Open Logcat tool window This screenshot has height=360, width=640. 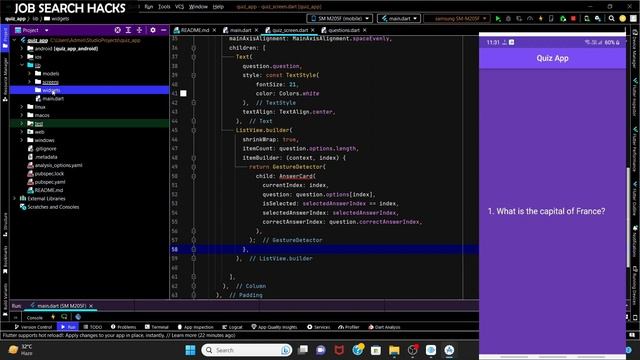click(232, 327)
